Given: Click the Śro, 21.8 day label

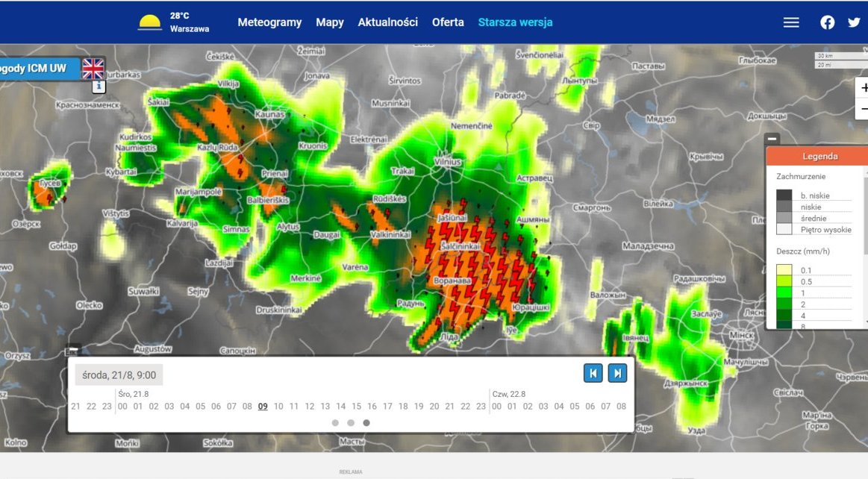Looking at the screenshot, I should [x=134, y=394].
